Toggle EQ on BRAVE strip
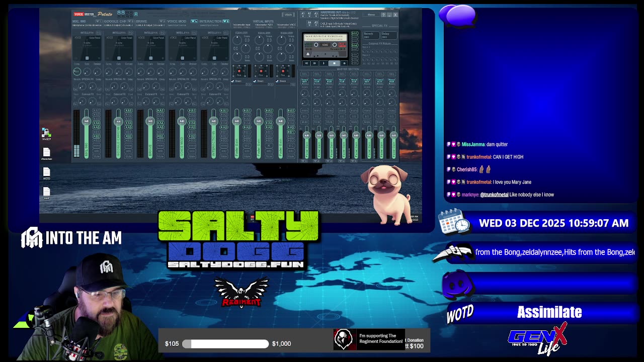This screenshot has width=644, height=362. point(163,33)
